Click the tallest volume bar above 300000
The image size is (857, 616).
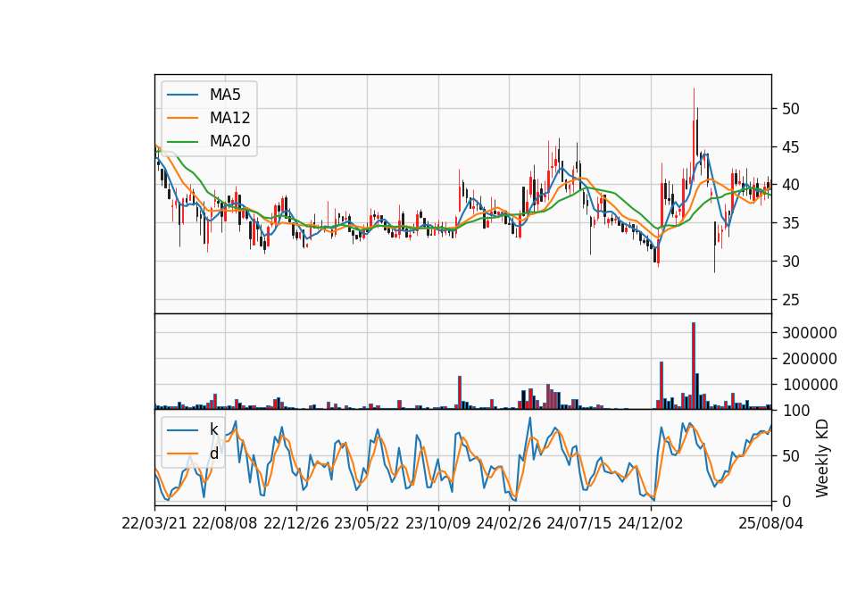(694, 366)
